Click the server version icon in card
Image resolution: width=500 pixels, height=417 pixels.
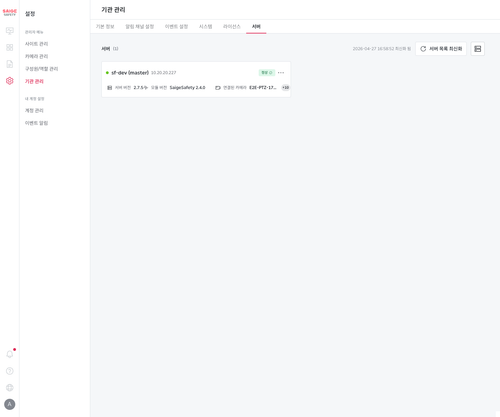tap(109, 88)
